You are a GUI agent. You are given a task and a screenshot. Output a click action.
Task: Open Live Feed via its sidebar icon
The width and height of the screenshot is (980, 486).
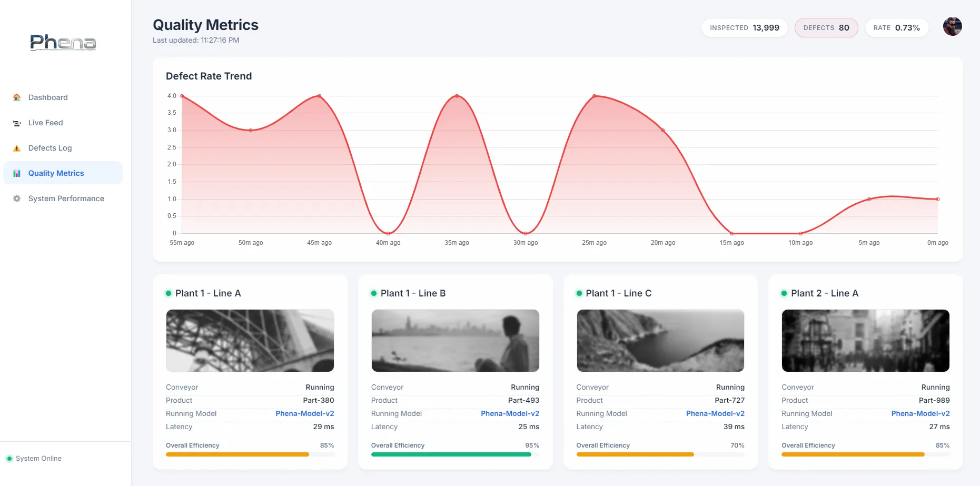(16, 123)
